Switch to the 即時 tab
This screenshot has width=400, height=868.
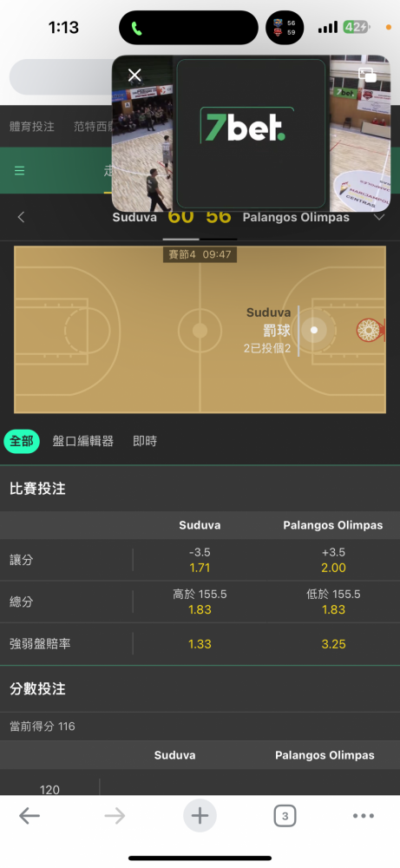pos(145,441)
